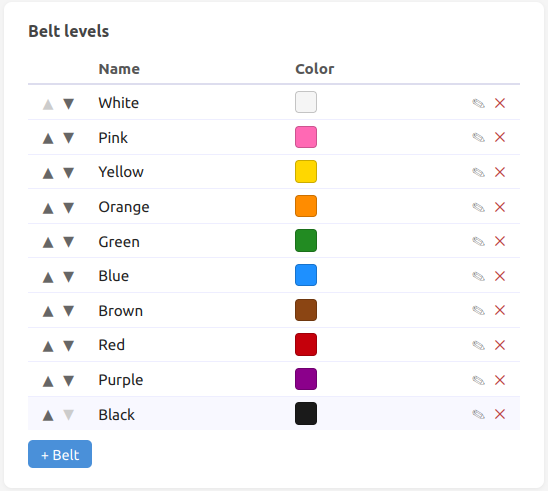Move the Green belt down
This screenshot has height=491, width=548.
68,242
